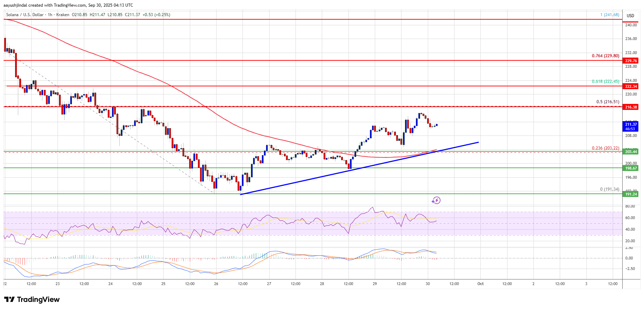Click the 0 (191.34) Fib label

click(x=610, y=189)
